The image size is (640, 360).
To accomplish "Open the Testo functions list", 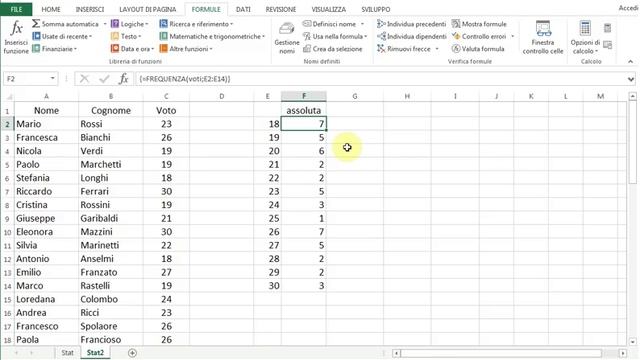I will click(x=126, y=36).
